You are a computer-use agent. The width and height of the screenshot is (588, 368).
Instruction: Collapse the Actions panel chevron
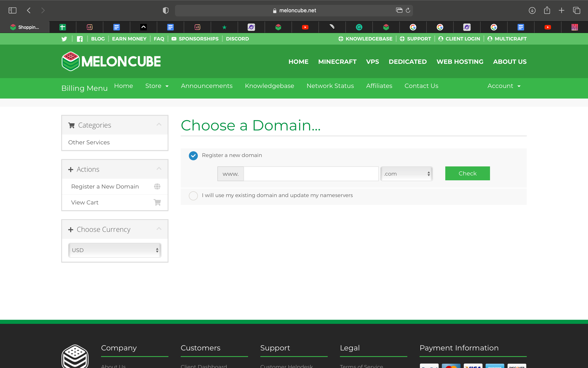(159, 169)
